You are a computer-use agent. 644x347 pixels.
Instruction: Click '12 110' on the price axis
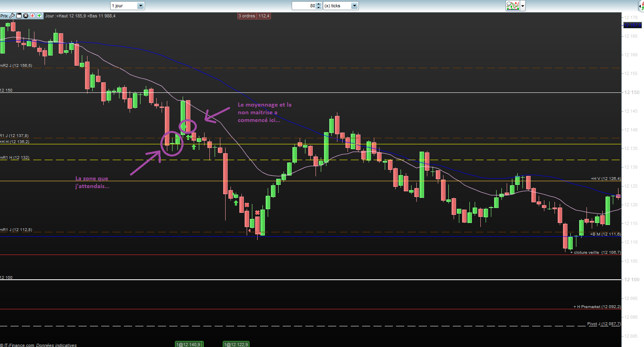(631, 242)
